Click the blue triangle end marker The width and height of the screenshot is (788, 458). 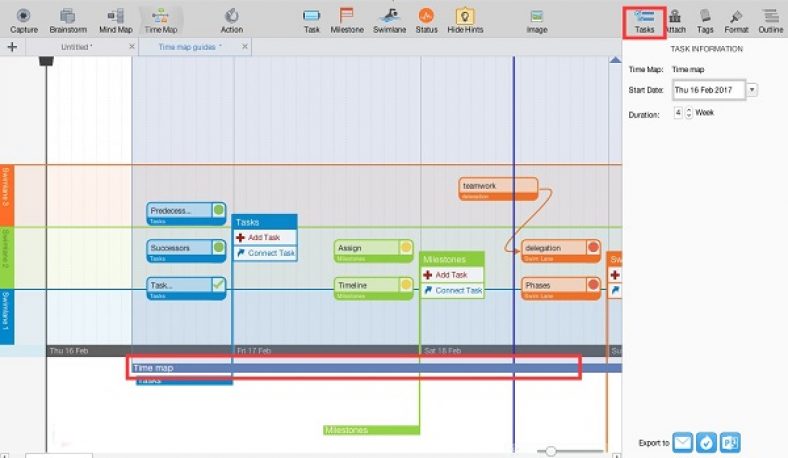(x=615, y=60)
